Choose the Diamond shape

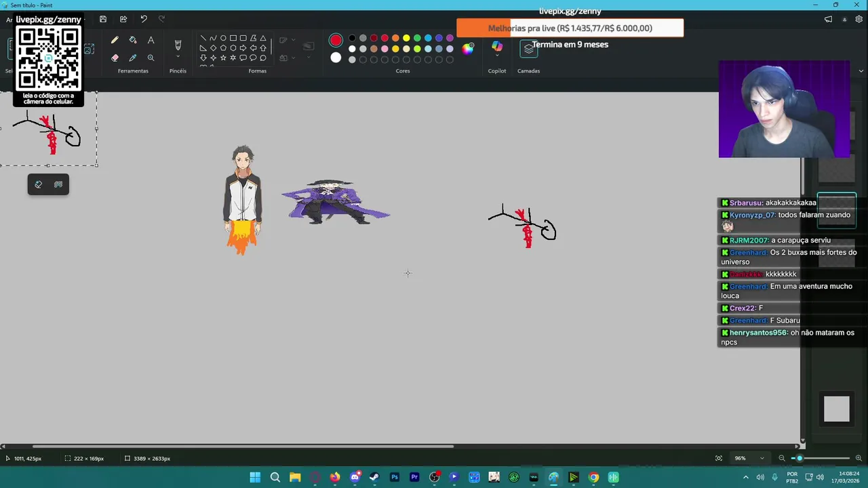[x=213, y=48]
